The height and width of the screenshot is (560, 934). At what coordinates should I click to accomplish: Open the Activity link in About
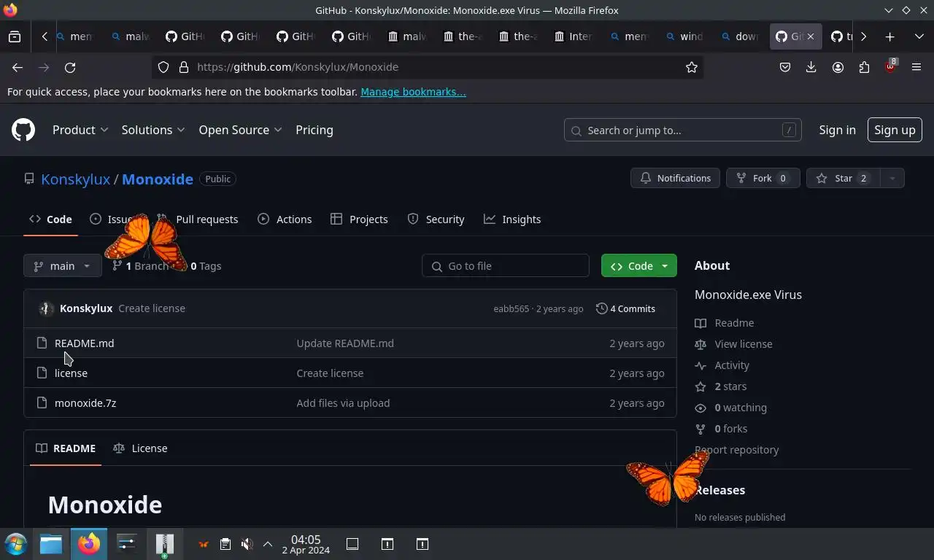[723, 365]
